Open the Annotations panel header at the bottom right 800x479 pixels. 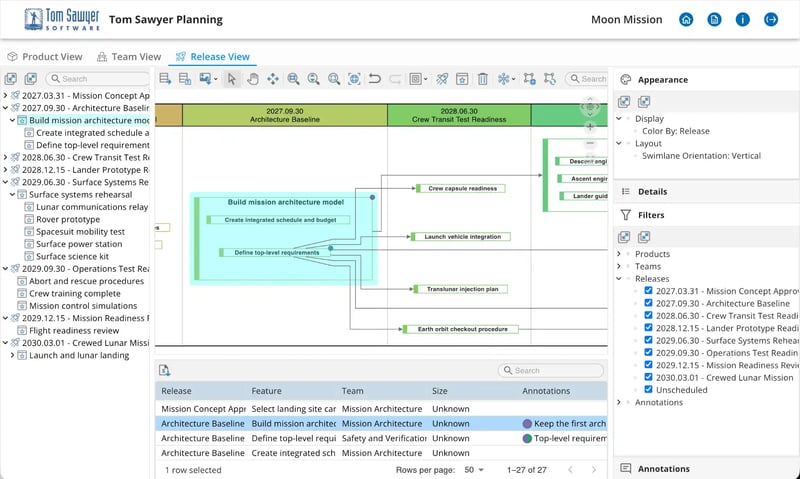coord(707,469)
